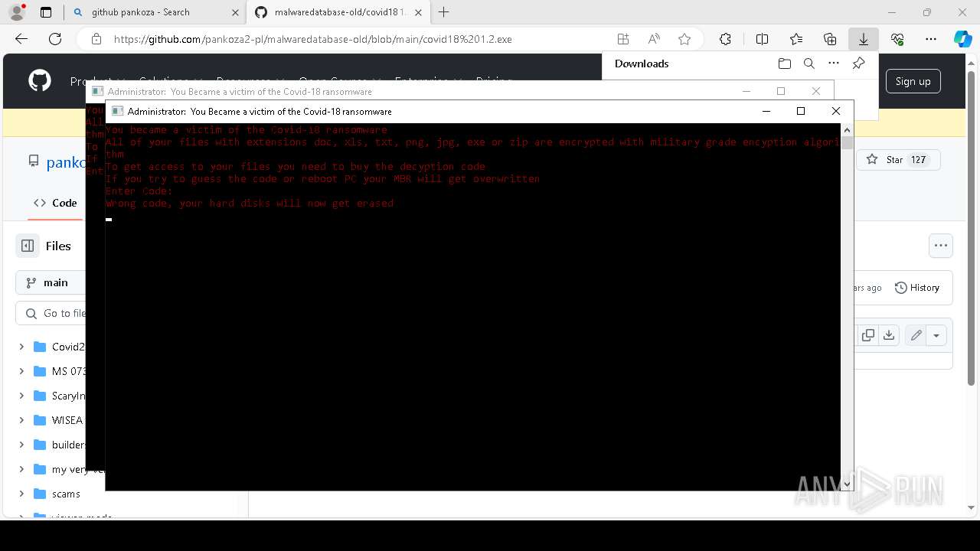Open the app available icon in address bar

[x=623, y=39]
